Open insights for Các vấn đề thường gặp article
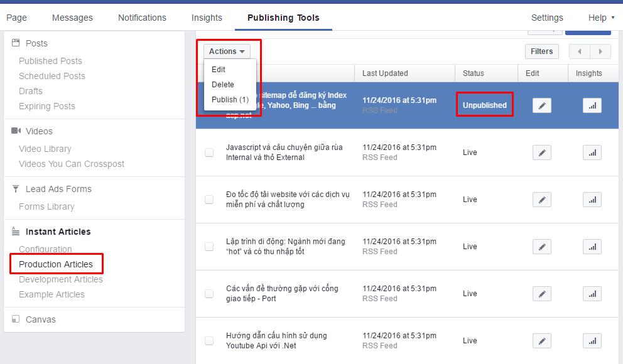Screen dimensions: 623x364 (x=592, y=294)
